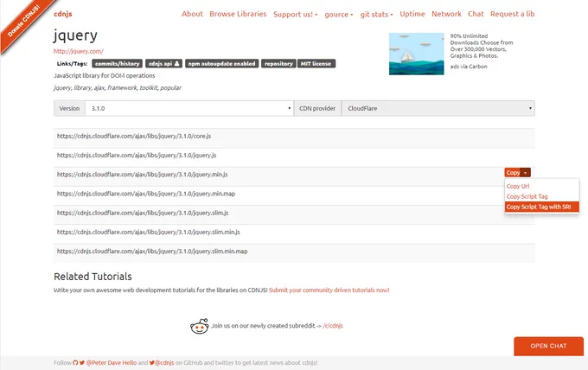588x370 pixels.
Task: Open the Chat link in navbar
Action: pos(476,14)
